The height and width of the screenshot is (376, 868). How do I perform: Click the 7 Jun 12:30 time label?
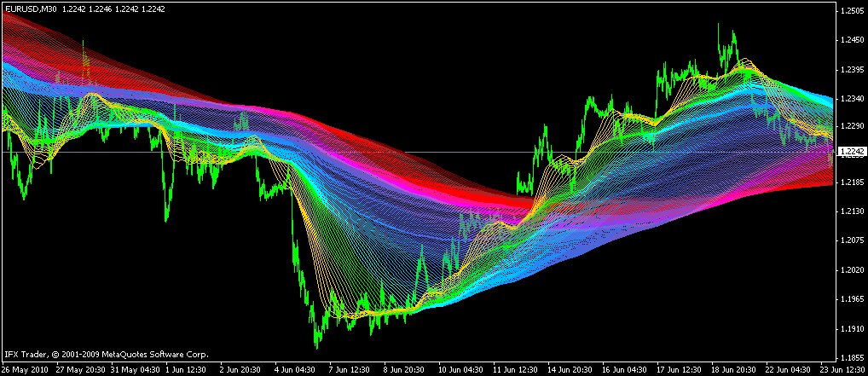coord(349,369)
